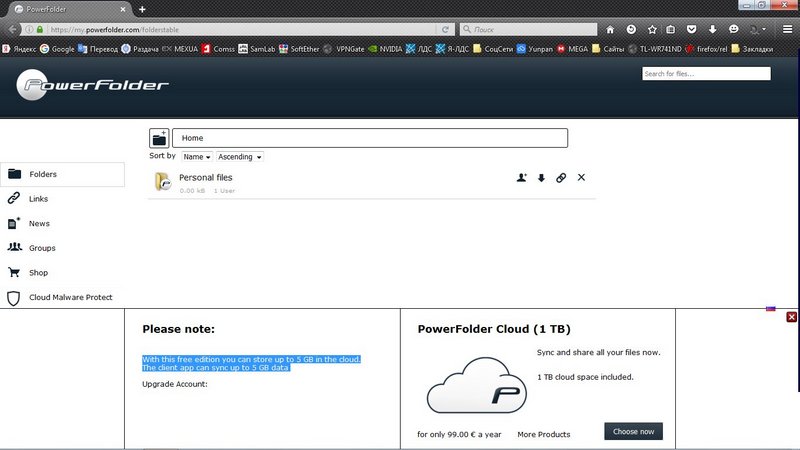Open the Яндекс bookmark
The width and height of the screenshot is (800, 450).
(x=19, y=49)
